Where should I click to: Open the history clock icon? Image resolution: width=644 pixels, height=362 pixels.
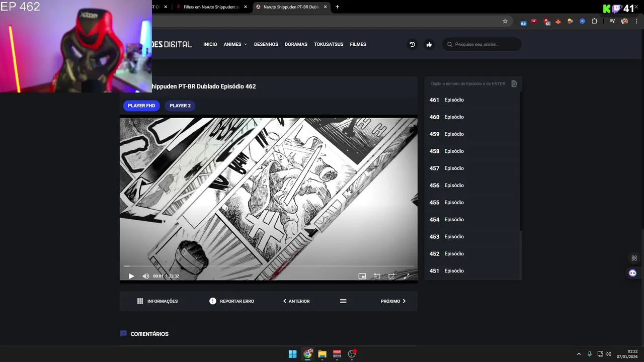[412, 44]
